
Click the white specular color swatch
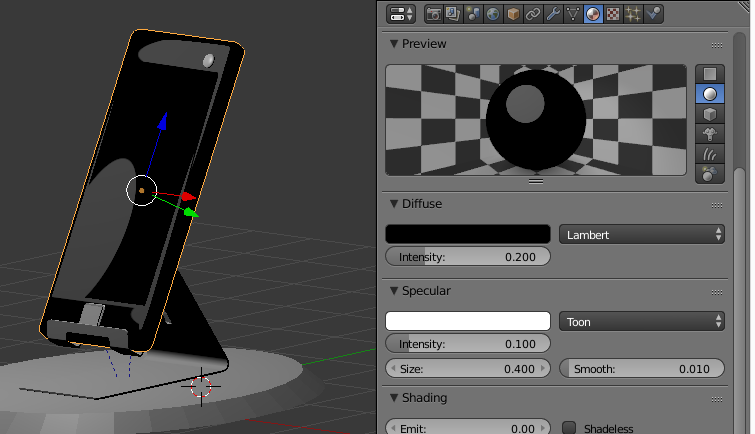pos(468,322)
